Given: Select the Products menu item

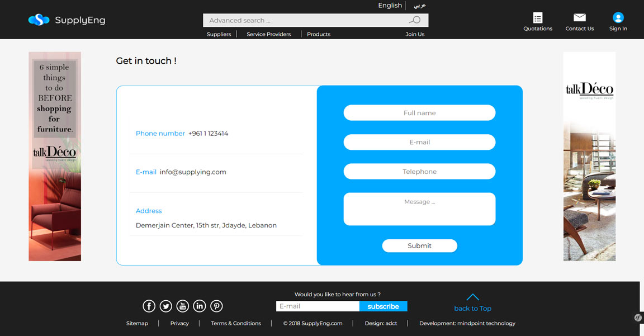Looking at the screenshot, I should tap(319, 34).
